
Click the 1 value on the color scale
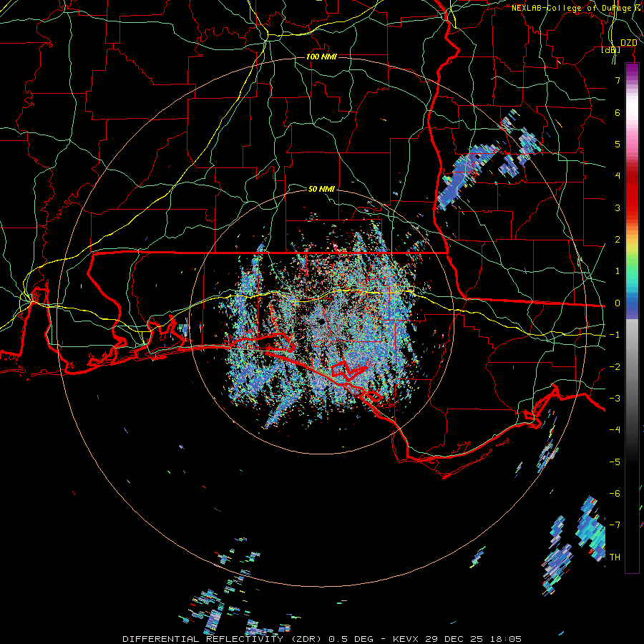point(618,271)
